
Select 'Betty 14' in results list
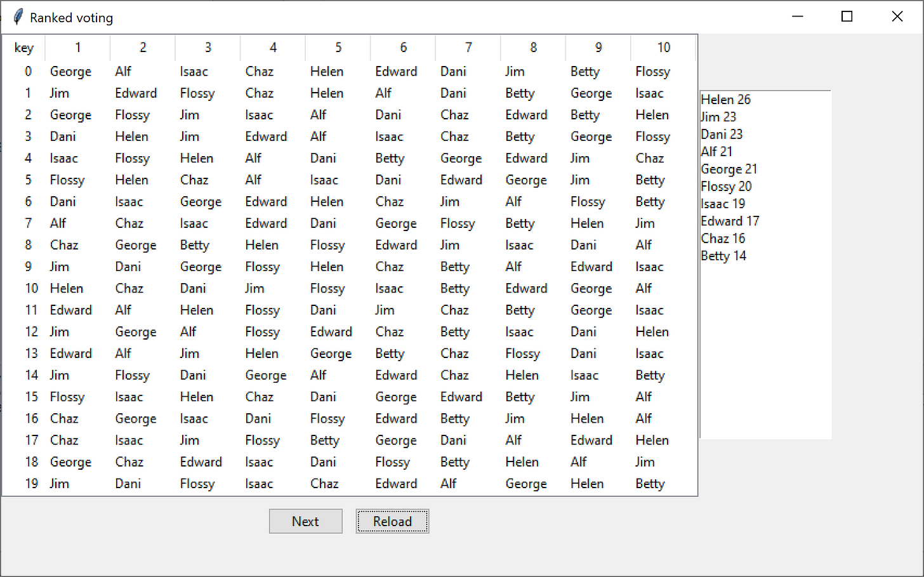[x=723, y=256]
